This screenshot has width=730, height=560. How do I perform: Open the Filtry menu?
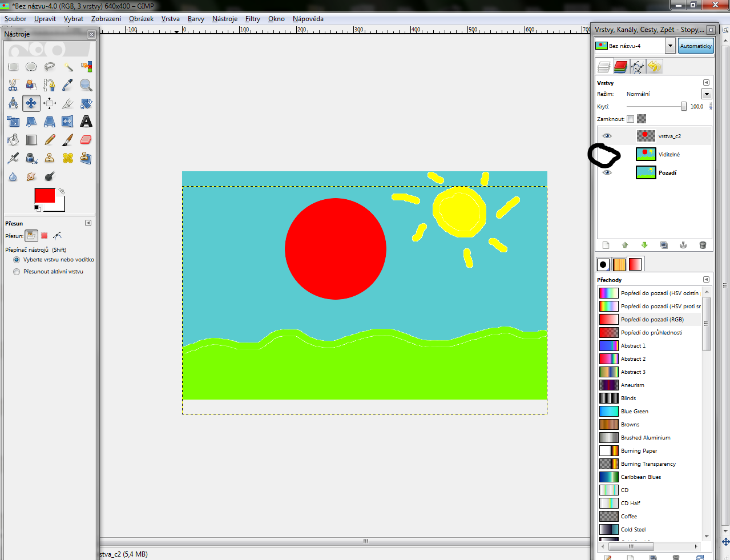coord(252,19)
